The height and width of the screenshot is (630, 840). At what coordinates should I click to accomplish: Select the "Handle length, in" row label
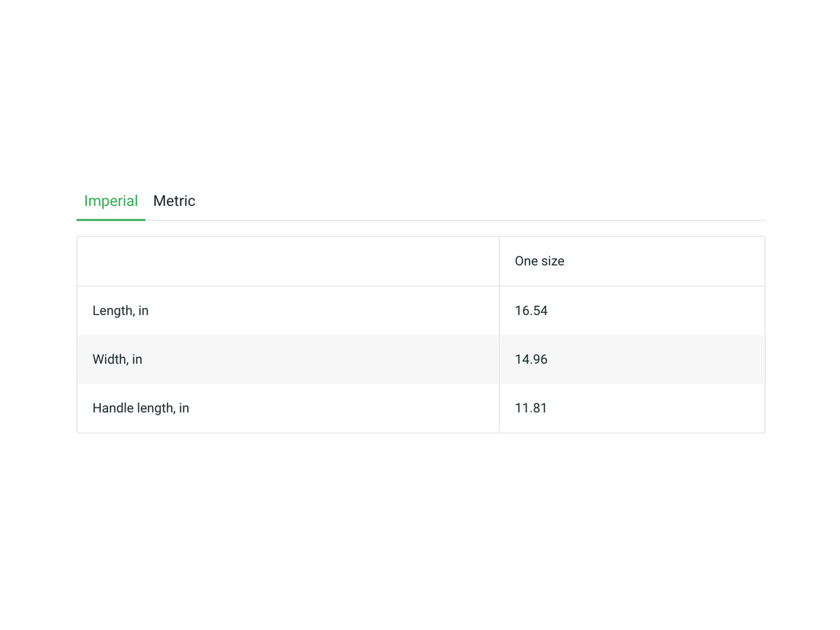(x=141, y=409)
